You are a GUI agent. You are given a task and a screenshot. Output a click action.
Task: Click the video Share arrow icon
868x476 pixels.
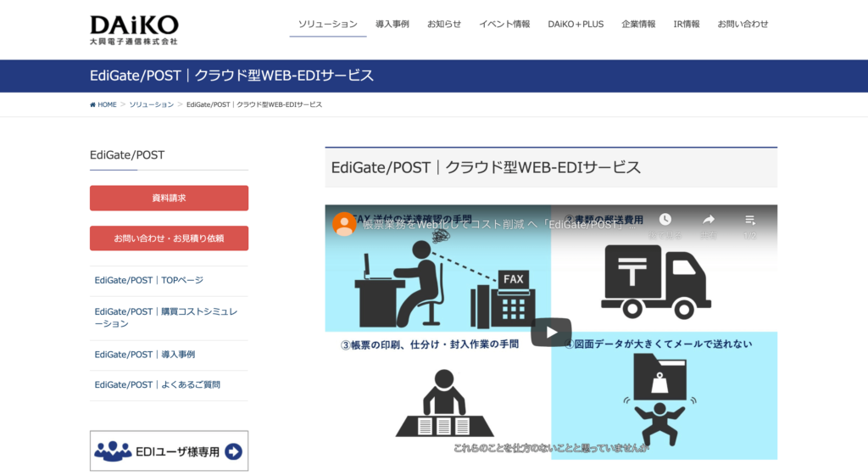709,220
